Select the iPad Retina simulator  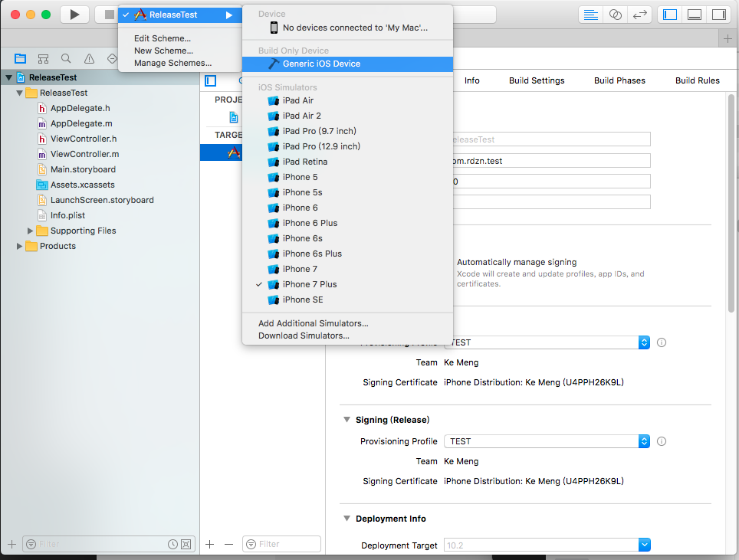347,162
